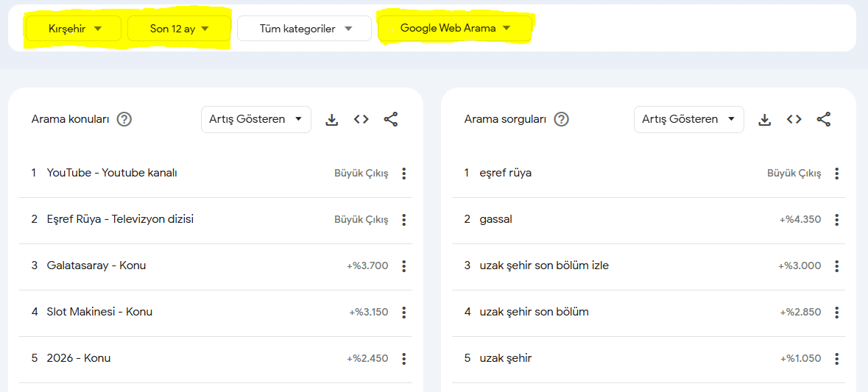Screen dimensions: 868x392
Task: Click uzak şehir son bölüm izle query
Action: tap(544, 266)
